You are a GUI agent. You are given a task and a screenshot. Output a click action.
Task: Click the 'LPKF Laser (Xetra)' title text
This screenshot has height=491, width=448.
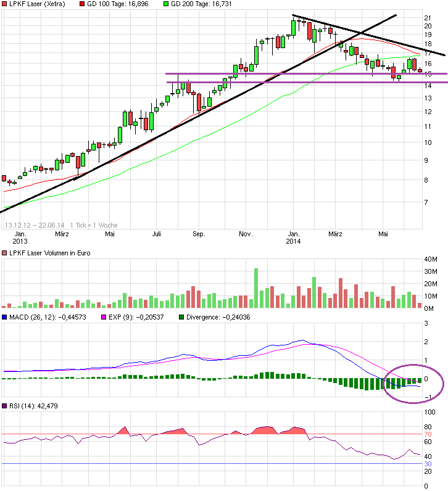pyautogui.click(x=37, y=4)
